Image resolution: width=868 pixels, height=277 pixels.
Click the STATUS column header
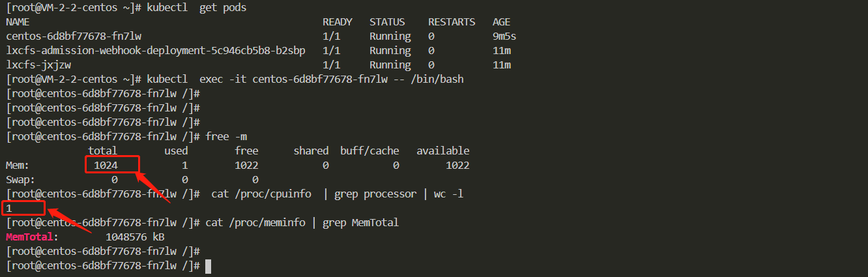[387, 22]
